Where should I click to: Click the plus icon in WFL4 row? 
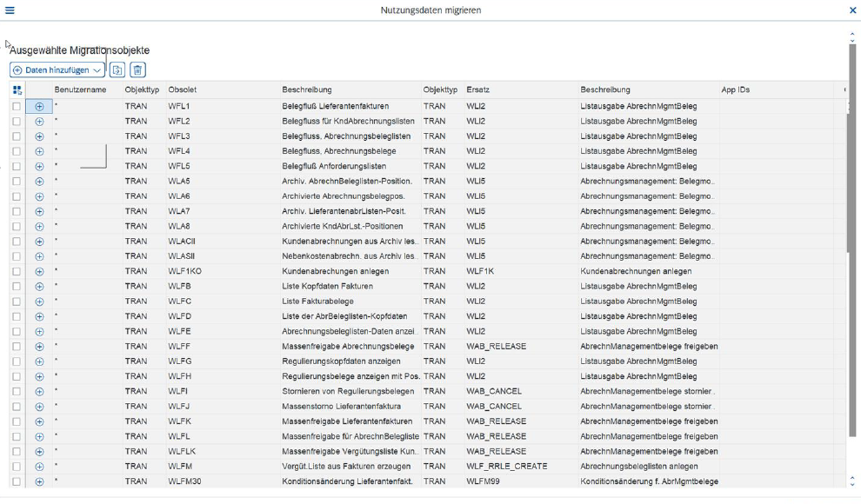[x=39, y=151]
